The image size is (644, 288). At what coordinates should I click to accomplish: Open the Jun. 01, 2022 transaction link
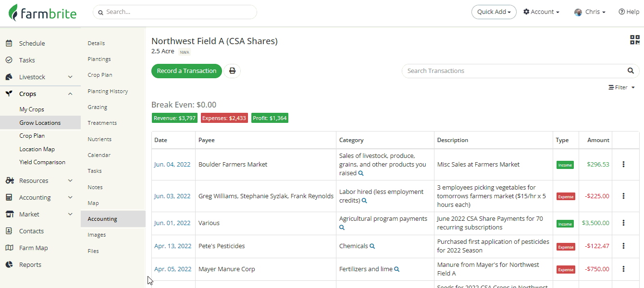pyautogui.click(x=172, y=223)
